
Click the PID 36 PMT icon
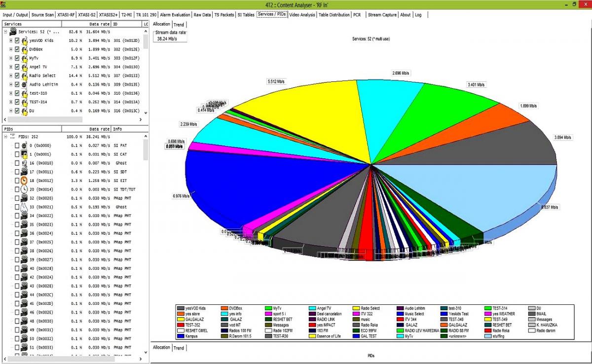tap(24, 233)
